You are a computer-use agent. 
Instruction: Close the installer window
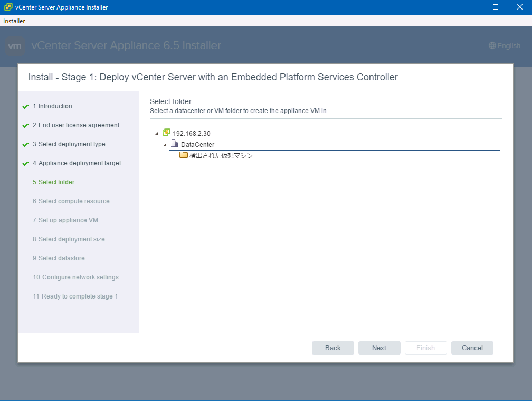tap(519, 7)
